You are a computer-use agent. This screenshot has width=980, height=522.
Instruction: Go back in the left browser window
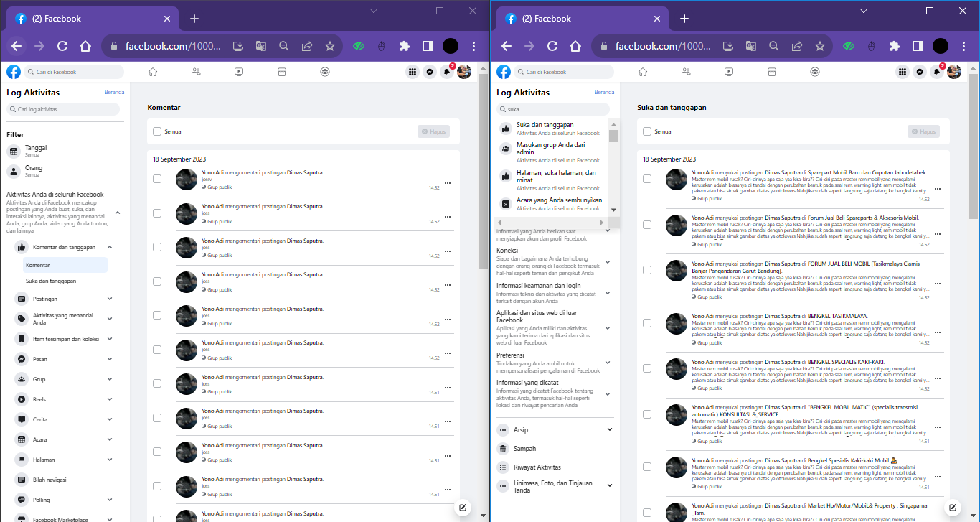coord(17,46)
